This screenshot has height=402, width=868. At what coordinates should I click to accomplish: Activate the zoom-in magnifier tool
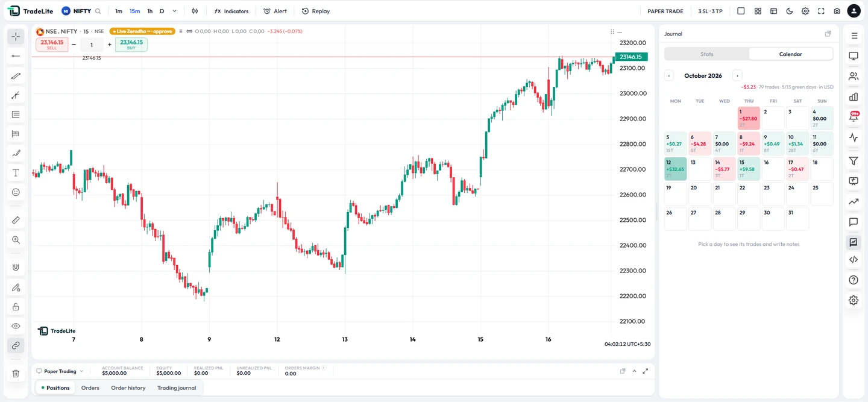click(16, 240)
